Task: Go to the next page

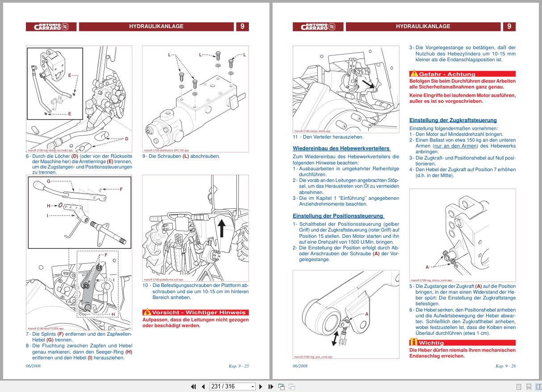Action: click(261, 387)
